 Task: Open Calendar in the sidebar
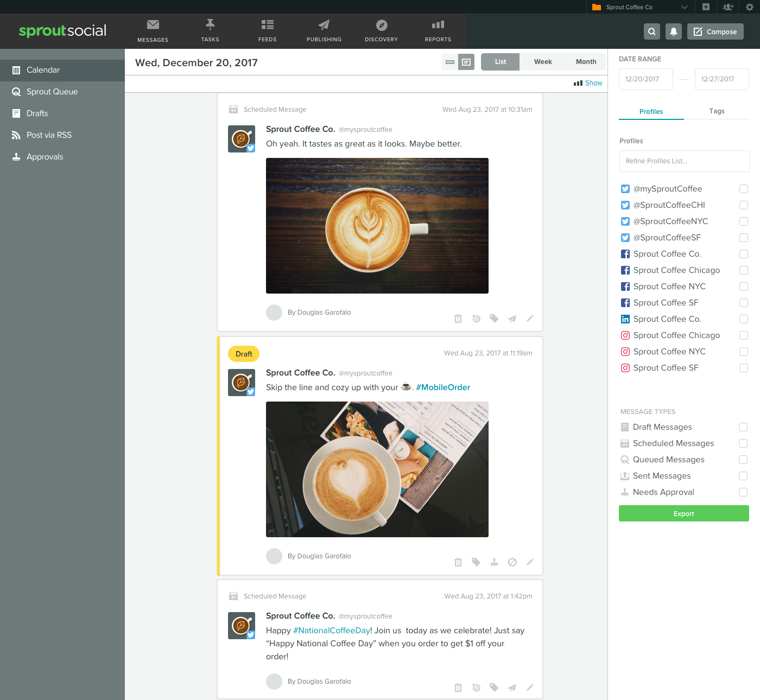pos(62,70)
